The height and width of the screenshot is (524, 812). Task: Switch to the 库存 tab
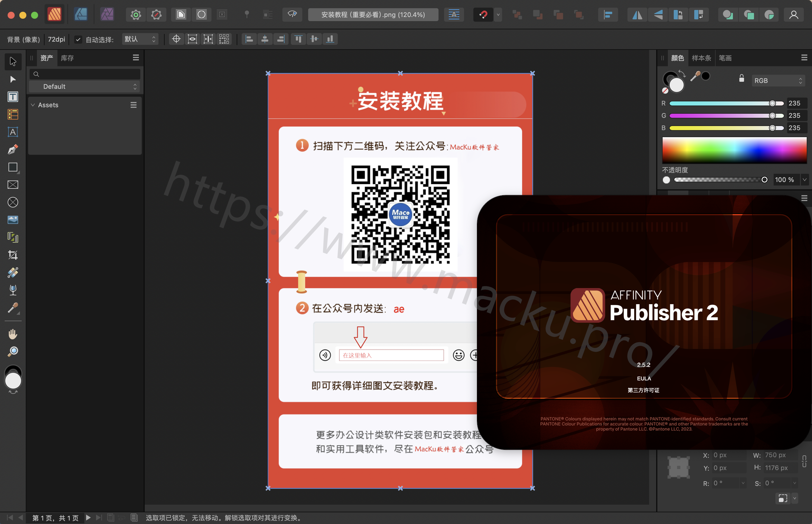coord(67,58)
